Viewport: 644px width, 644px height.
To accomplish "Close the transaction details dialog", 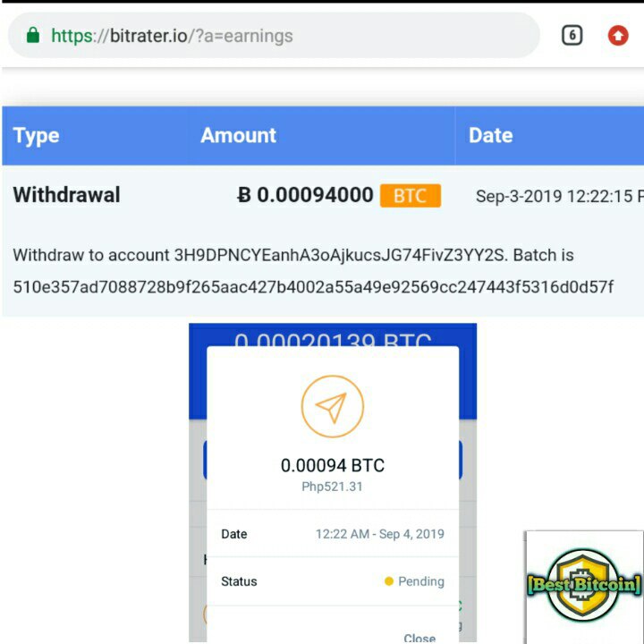I will pos(419,638).
